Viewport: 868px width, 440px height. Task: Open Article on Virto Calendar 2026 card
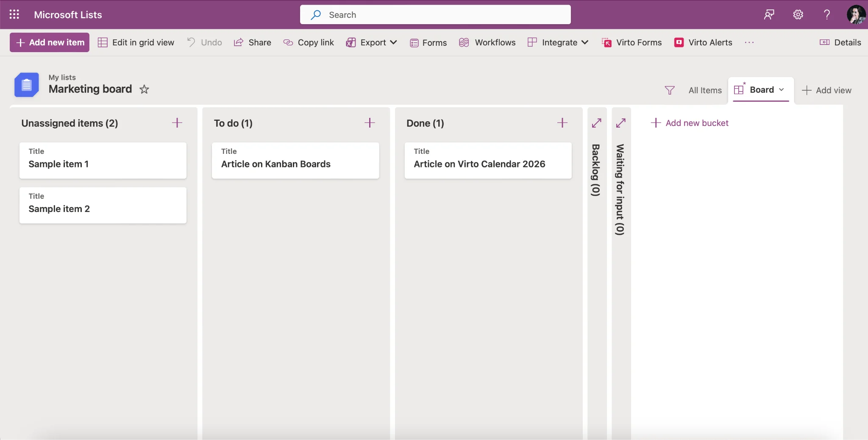tap(488, 160)
